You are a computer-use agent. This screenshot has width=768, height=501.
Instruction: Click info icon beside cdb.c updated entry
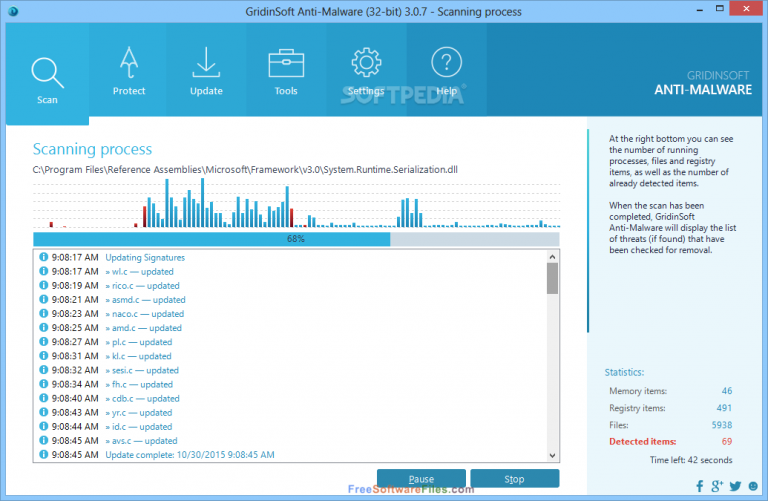coord(44,398)
